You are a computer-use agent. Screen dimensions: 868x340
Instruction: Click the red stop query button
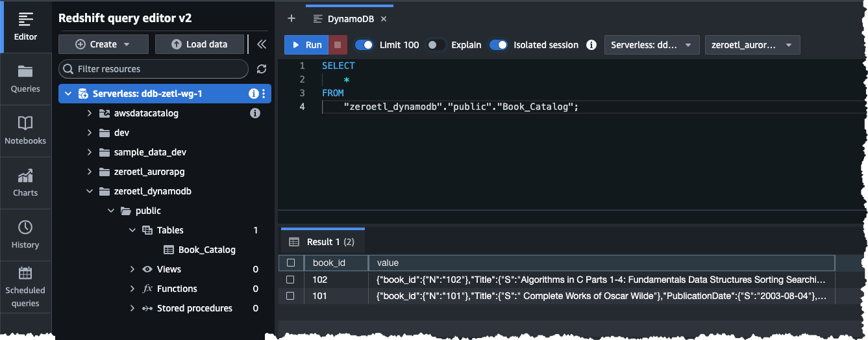point(337,45)
